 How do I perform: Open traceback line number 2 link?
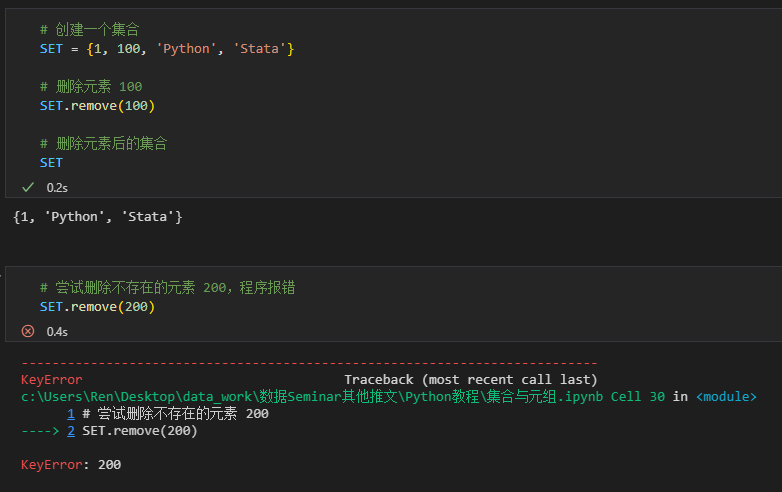71,431
